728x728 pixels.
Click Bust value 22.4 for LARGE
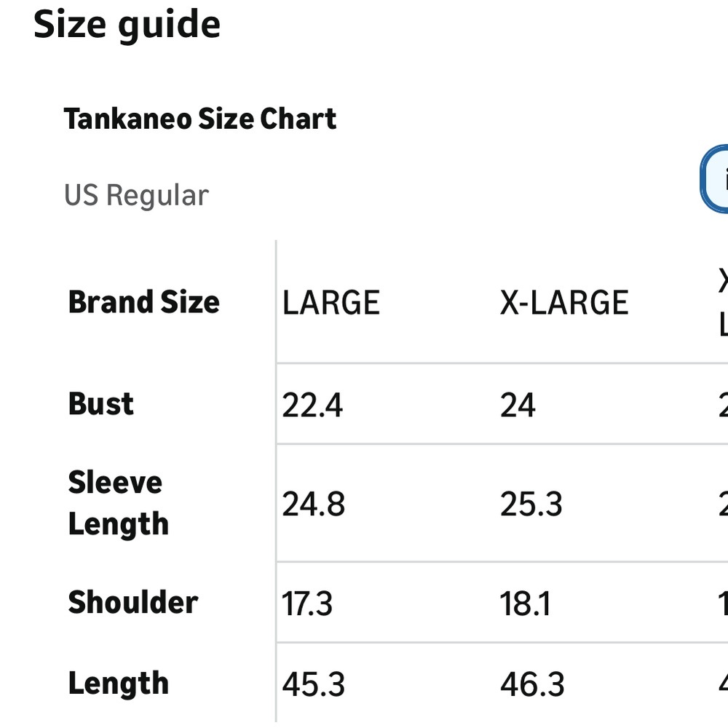[312, 405]
